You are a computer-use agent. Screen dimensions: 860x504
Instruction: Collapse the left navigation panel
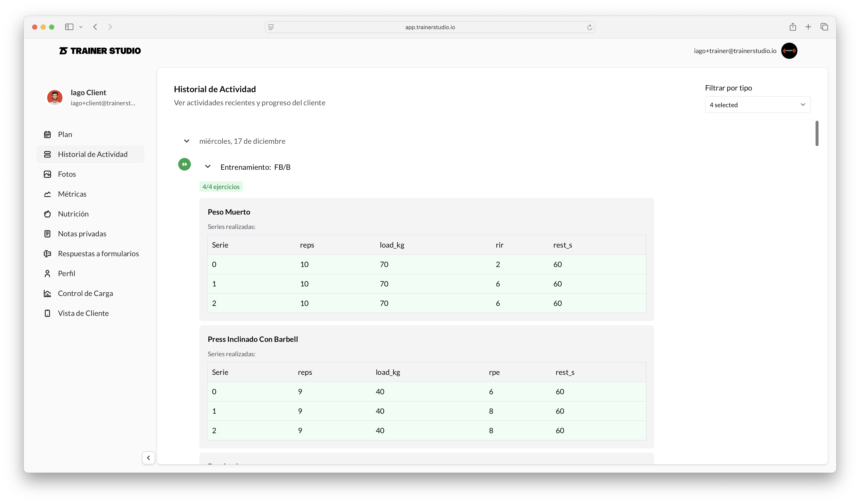point(149,458)
